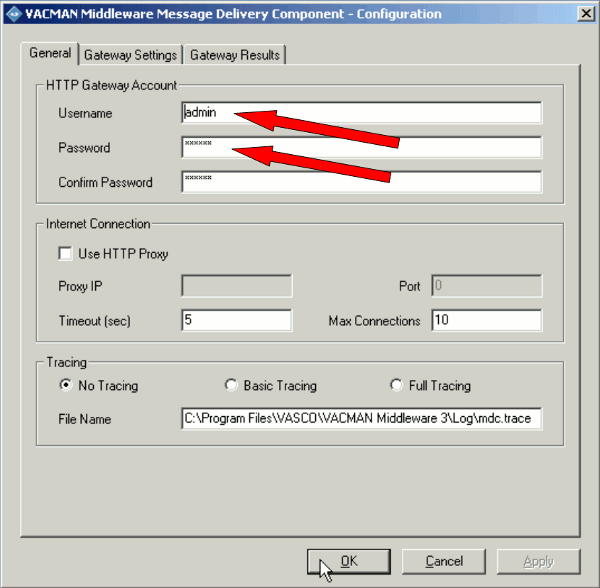
Task: Click the Proxy IP label
Action: [80, 287]
